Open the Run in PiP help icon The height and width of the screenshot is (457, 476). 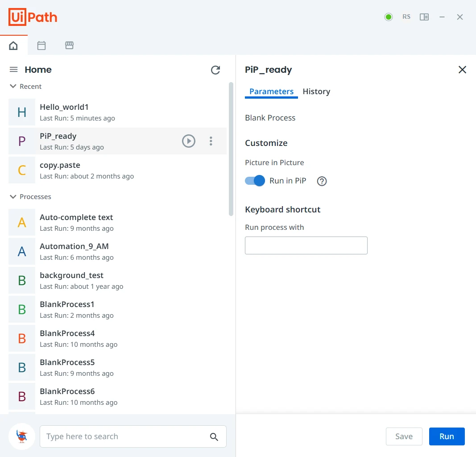[322, 181]
